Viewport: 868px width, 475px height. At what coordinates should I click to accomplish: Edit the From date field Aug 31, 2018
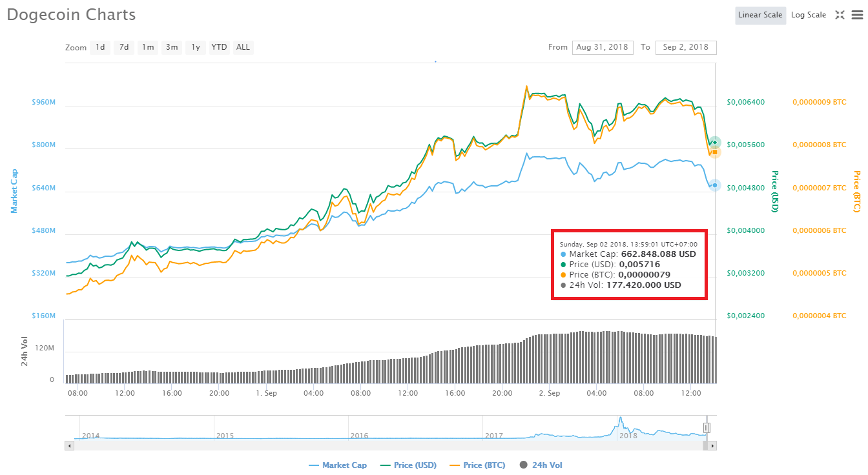603,47
